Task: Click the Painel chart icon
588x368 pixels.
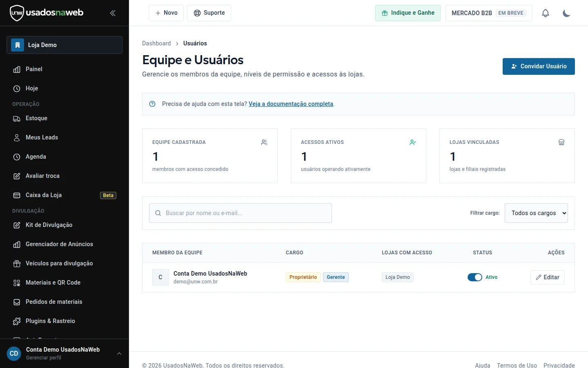Action: point(17,70)
